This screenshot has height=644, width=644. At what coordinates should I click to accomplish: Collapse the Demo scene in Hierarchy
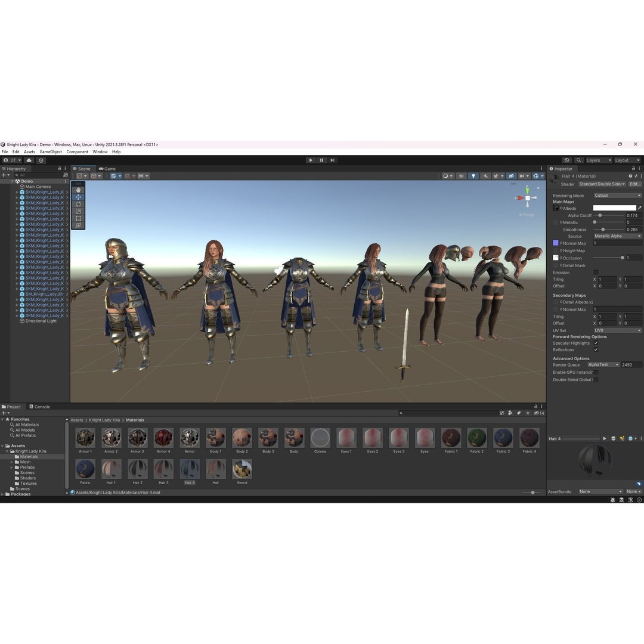point(13,181)
